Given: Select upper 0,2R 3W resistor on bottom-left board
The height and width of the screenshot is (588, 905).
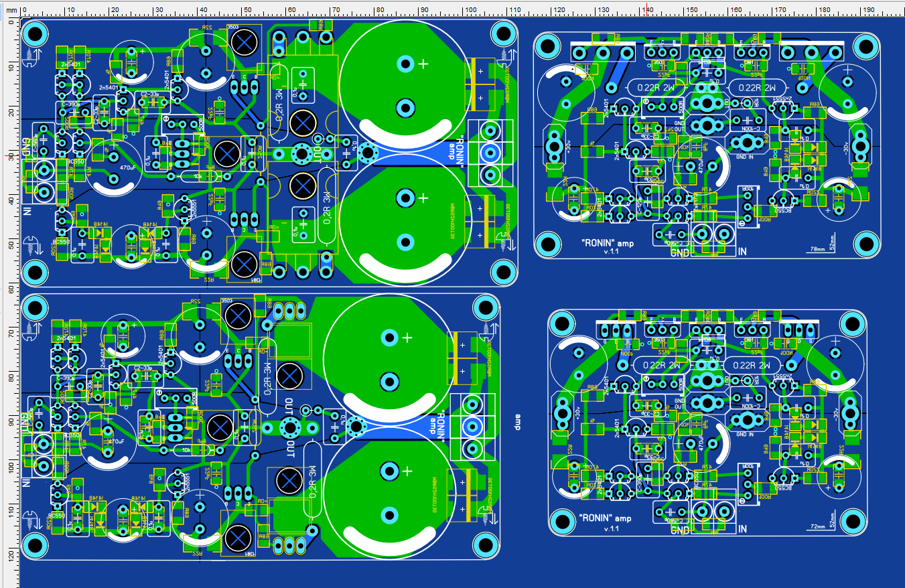Looking at the screenshot, I should (x=267, y=377).
